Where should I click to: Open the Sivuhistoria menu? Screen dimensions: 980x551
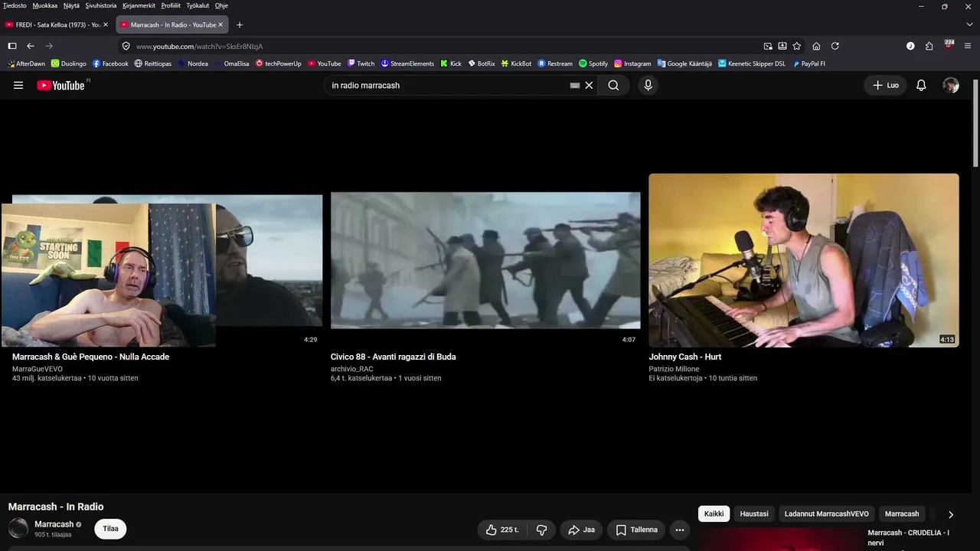tap(101, 5)
